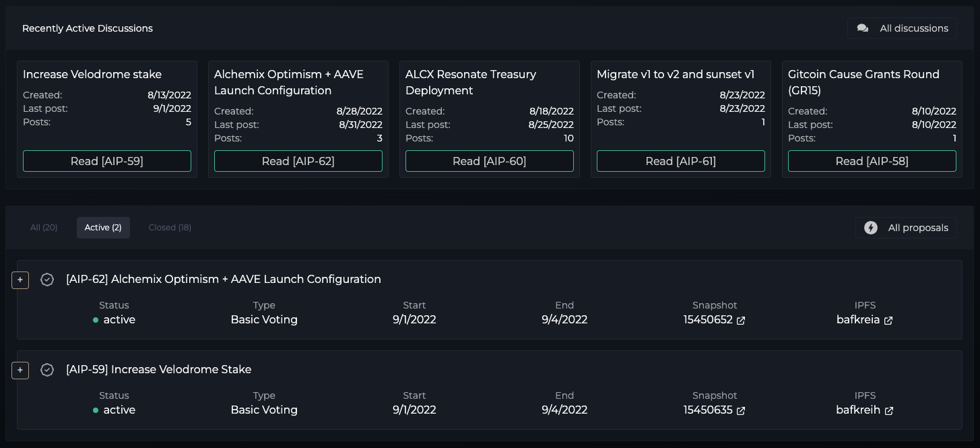Open IPFS bafkreih external link icon
The image size is (980, 448).
[x=889, y=411]
